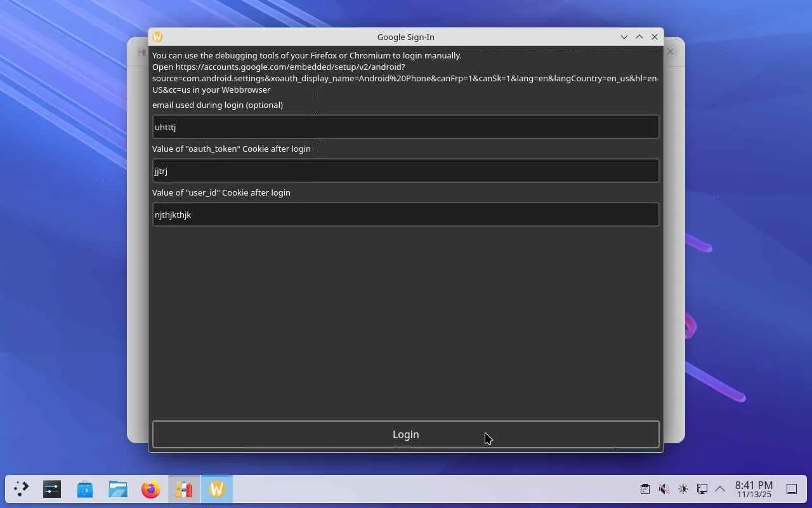Click the 'Value of "user_id" Cookie after login' label

click(x=221, y=192)
